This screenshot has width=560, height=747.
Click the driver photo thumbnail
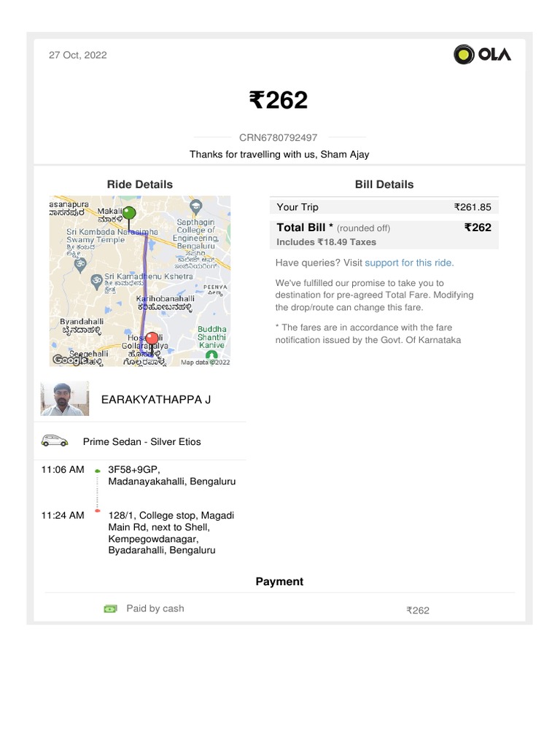click(64, 398)
